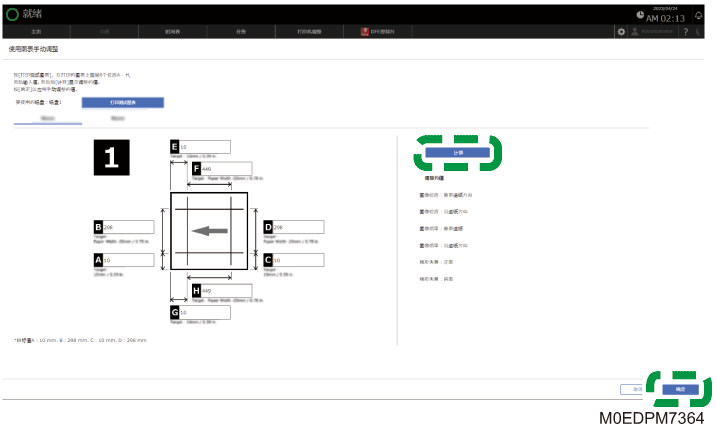Screen dimensions: 716x429
Task: Switch to the second side tab
Action: [x=117, y=118]
